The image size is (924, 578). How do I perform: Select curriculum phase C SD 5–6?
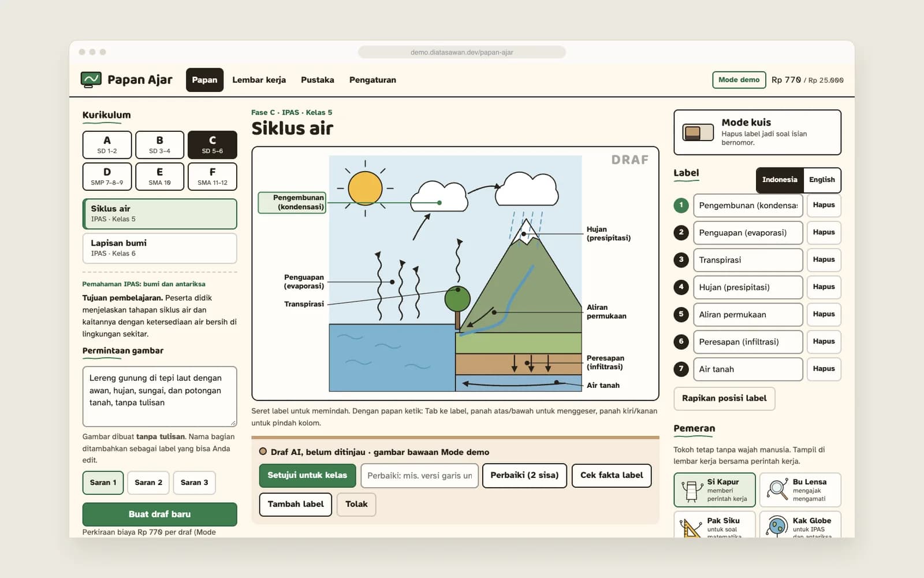click(x=212, y=144)
